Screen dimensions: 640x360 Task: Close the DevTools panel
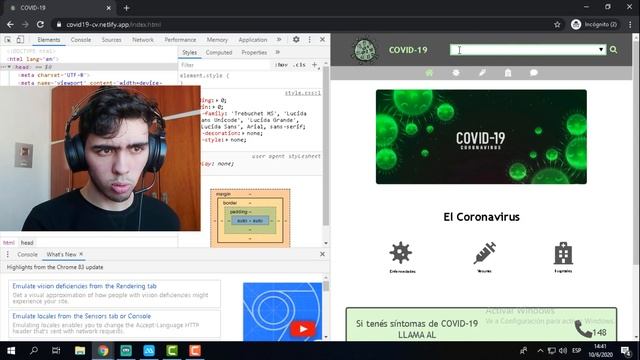click(x=322, y=40)
